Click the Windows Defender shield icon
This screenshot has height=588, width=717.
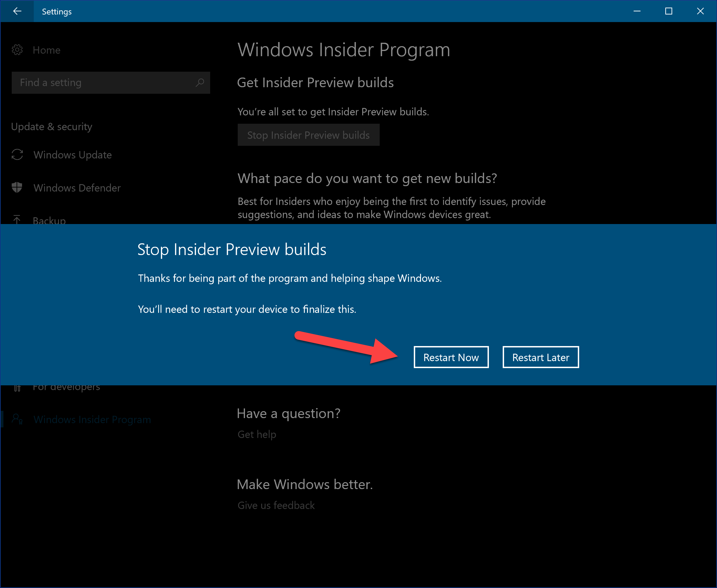17,188
